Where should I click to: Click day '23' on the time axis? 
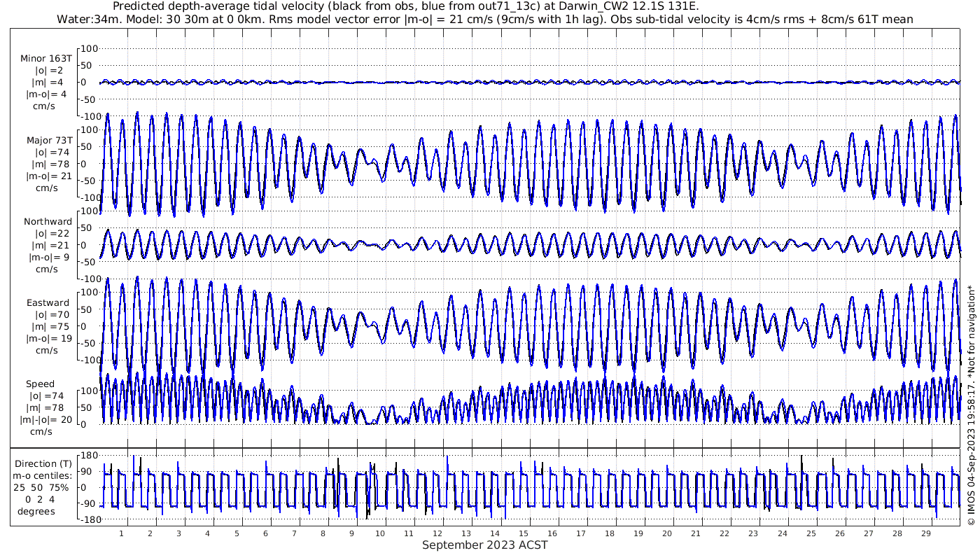coord(753,533)
